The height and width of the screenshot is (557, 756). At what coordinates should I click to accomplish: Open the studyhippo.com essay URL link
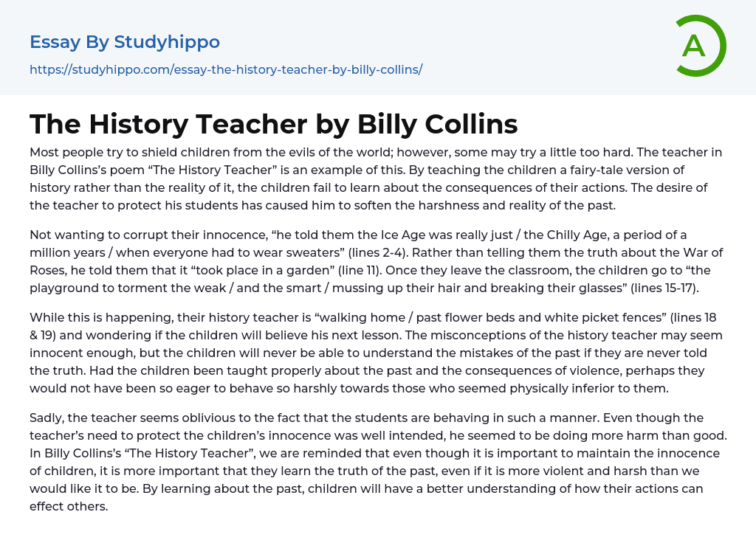(226, 70)
